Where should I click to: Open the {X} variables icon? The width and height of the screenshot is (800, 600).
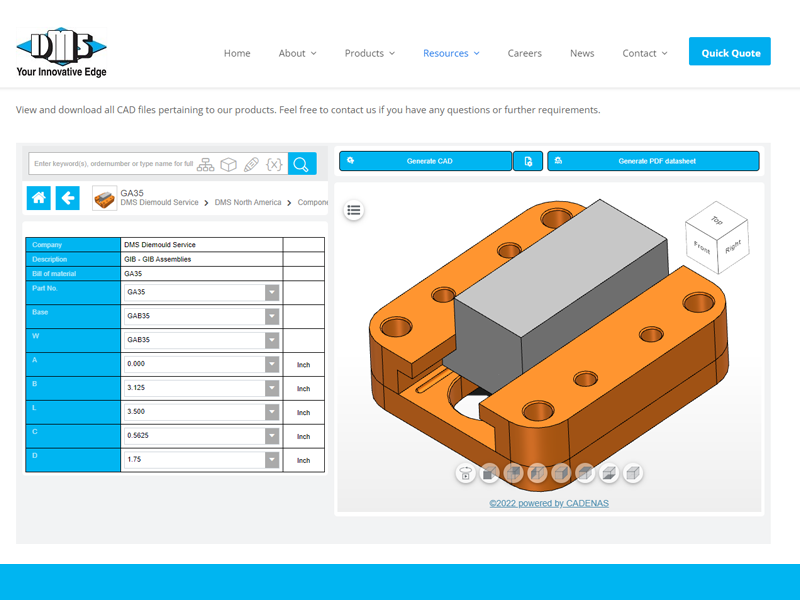pyautogui.click(x=274, y=164)
